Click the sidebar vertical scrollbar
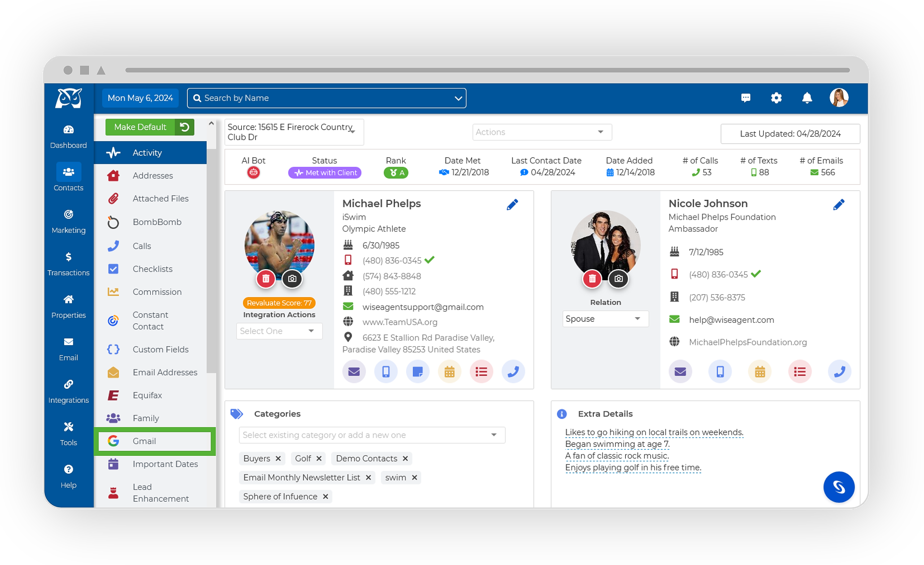924x565 pixels. coord(211,261)
